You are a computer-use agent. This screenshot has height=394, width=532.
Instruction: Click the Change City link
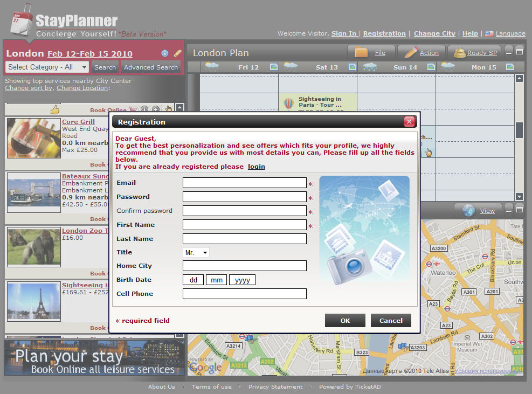(434, 33)
